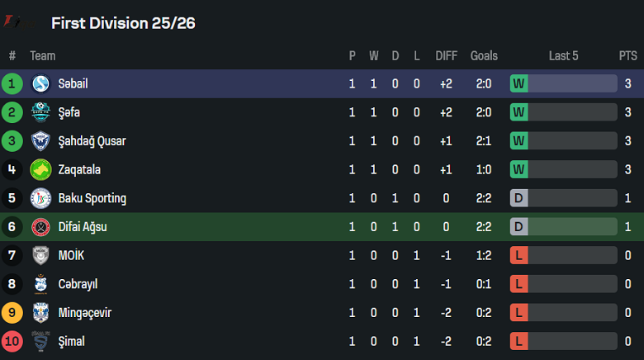This screenshot has width=644, height=360.
Task: Click the Last 5 column header
Action: tap(563, 55)
